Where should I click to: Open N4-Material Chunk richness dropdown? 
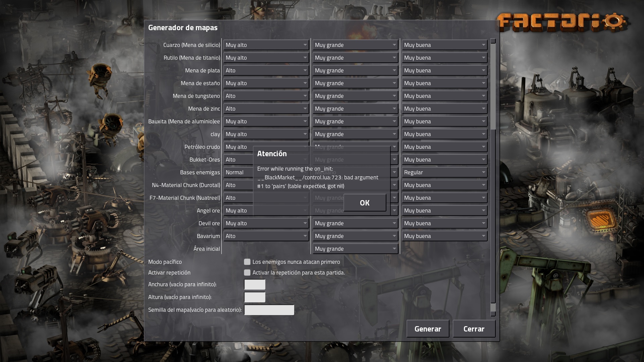pyautogui.click(x=445, y=185)
